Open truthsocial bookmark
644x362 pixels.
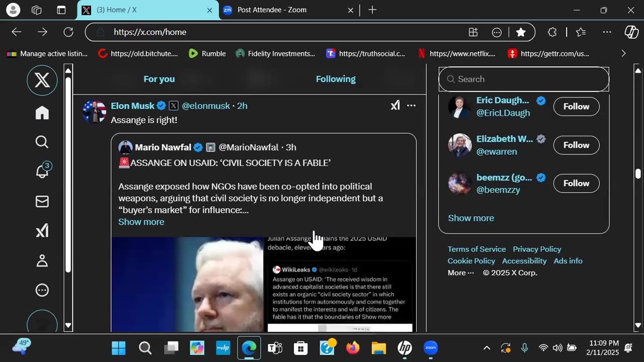point(366,53)
